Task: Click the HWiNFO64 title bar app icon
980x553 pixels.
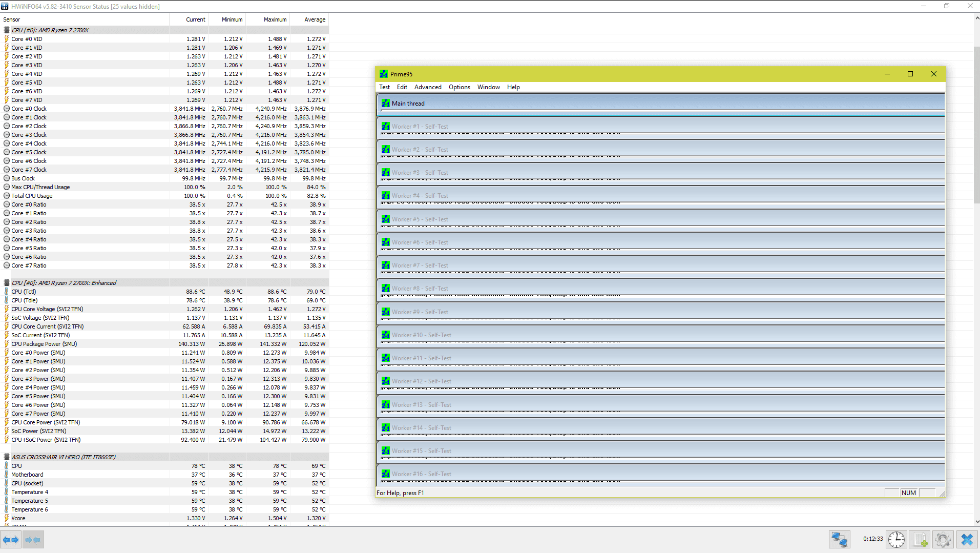Action: (5, 6)
